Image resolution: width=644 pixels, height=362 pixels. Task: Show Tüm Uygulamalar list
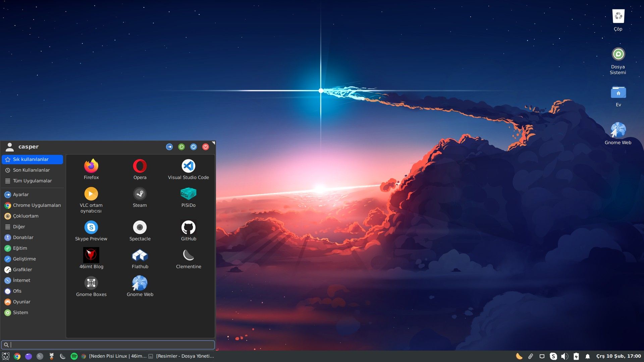pos(32,181)
